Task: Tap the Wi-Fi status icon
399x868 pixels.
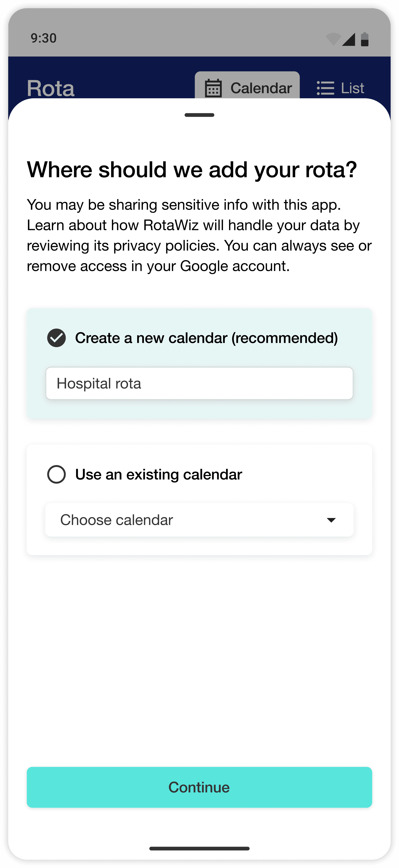Action: [333, 39]
